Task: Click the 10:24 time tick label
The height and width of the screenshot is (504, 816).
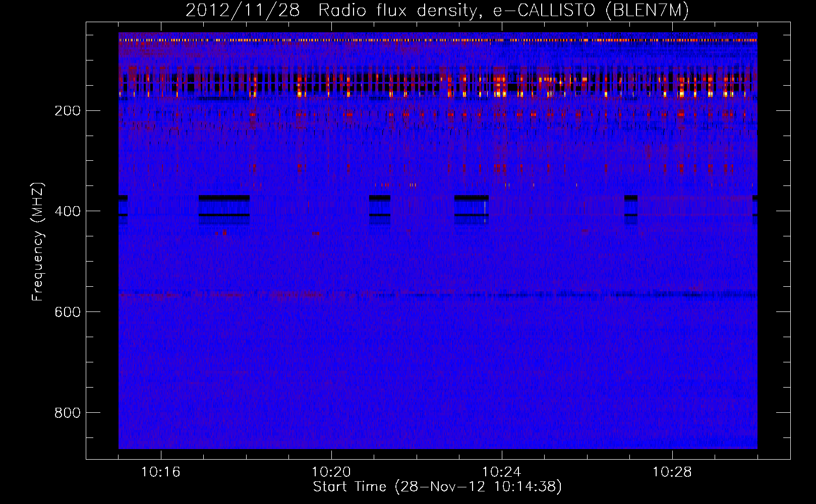Action: tap(502, 472)
